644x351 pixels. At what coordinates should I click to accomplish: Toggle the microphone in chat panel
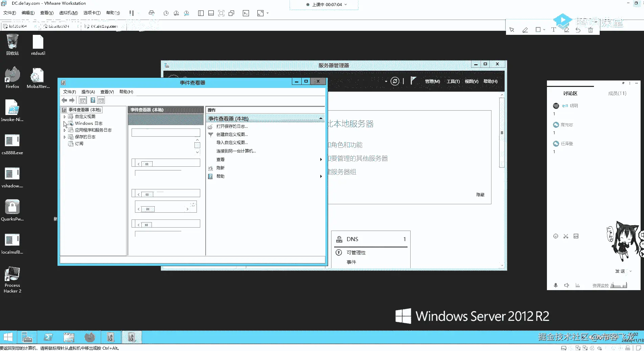coord(555,285)
